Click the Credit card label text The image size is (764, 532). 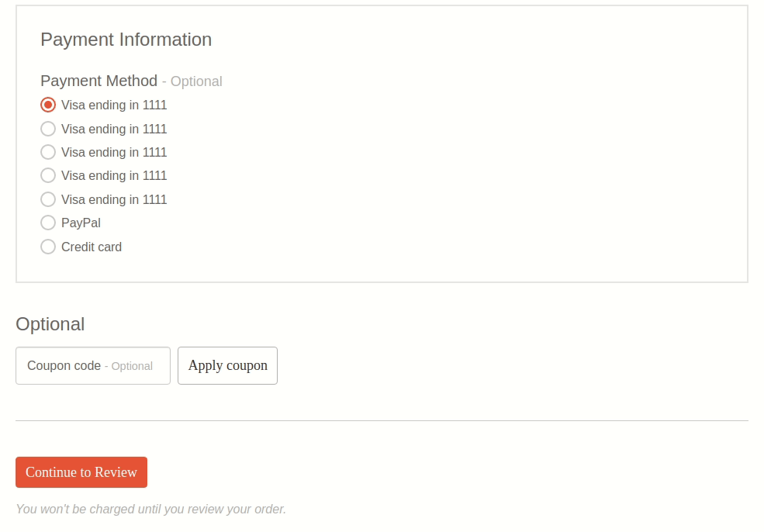92,247
